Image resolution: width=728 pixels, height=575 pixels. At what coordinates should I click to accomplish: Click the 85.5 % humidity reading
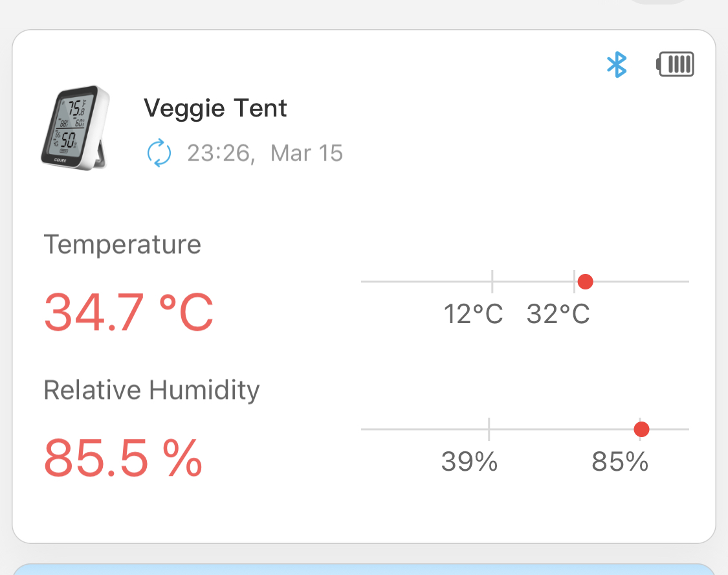click(x=123, y=457)
